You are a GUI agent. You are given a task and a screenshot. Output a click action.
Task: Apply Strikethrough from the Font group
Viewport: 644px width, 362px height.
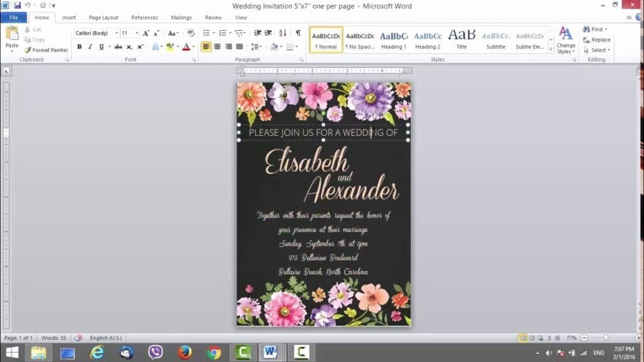tap(118, 46)
